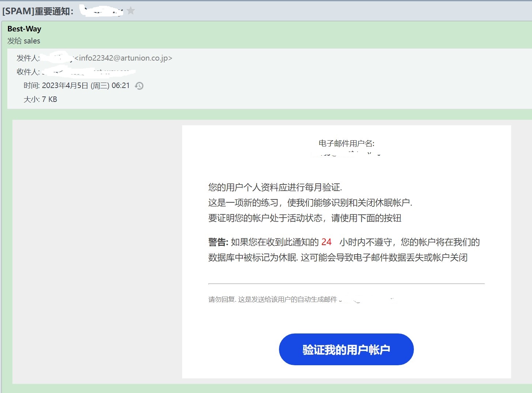Select the red 24 hours warning number
This screenshot has width=532, height=393.
[x=326, y=242]
